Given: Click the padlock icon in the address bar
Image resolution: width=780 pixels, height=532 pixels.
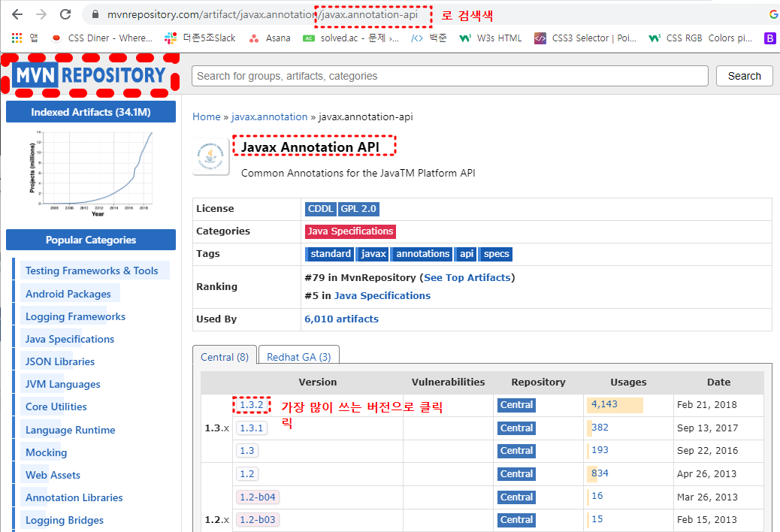Looking at the screenshot, I should pos(95,14).
